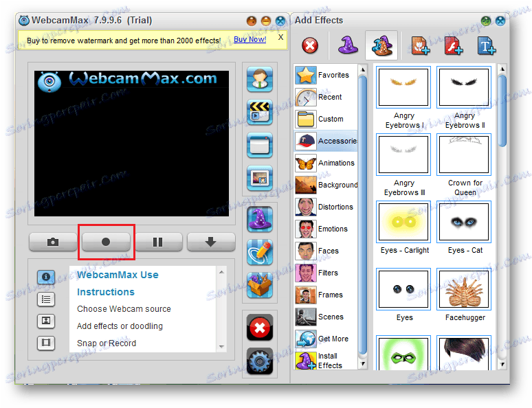Select the movie clapper video source icon
Screen dimensions: 532x408
(x=260, y=112)
